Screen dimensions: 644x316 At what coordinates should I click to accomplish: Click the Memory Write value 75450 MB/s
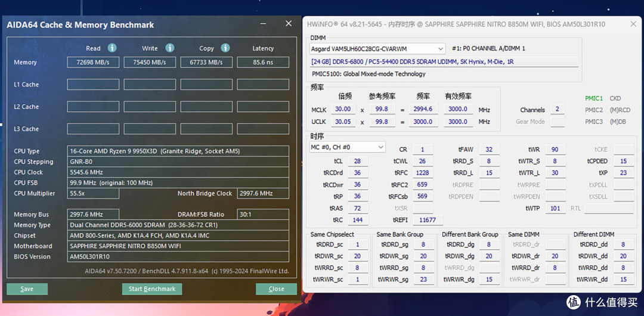tap(150, 63)
